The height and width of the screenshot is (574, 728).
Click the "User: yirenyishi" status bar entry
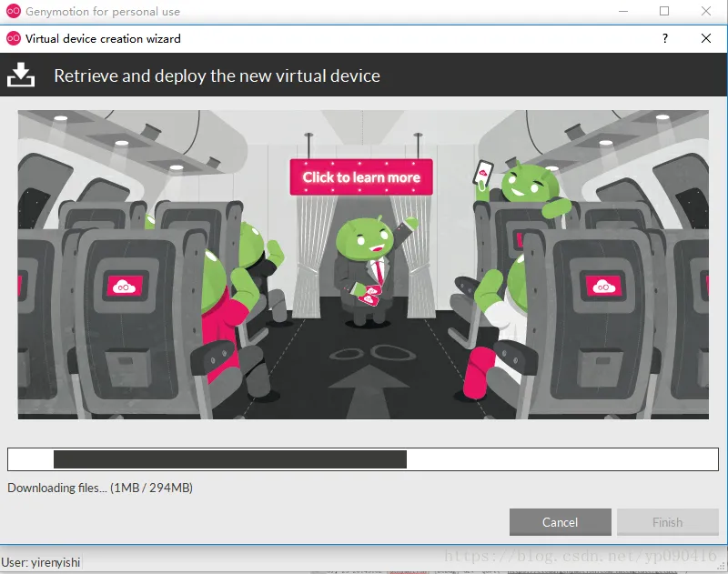41,562
